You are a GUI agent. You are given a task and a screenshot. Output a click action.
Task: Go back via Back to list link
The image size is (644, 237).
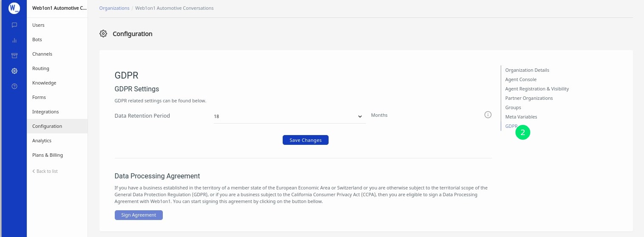(45, 171)
